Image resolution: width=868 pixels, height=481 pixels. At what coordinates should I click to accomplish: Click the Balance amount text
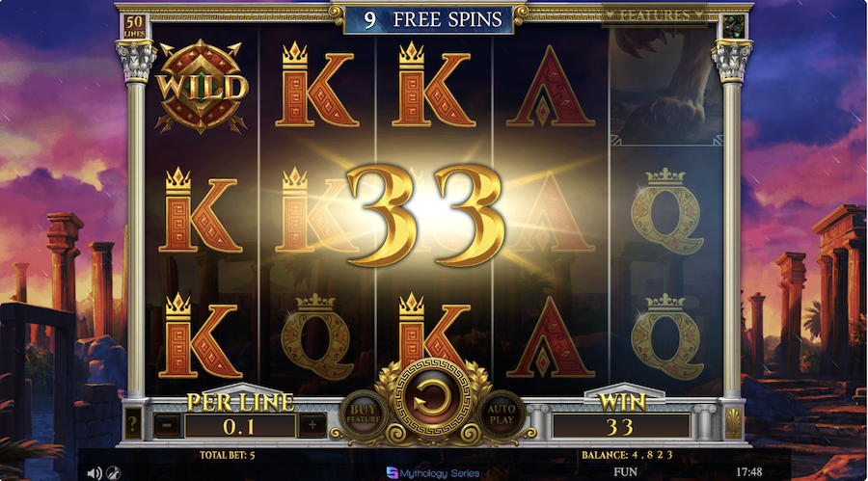coord(627,455)
